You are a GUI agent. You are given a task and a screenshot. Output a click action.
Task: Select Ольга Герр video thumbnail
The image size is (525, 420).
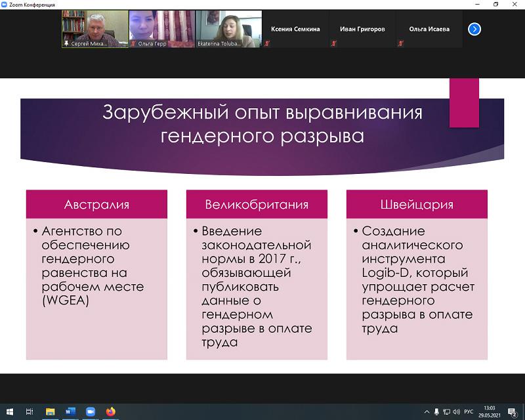point(161,29)
